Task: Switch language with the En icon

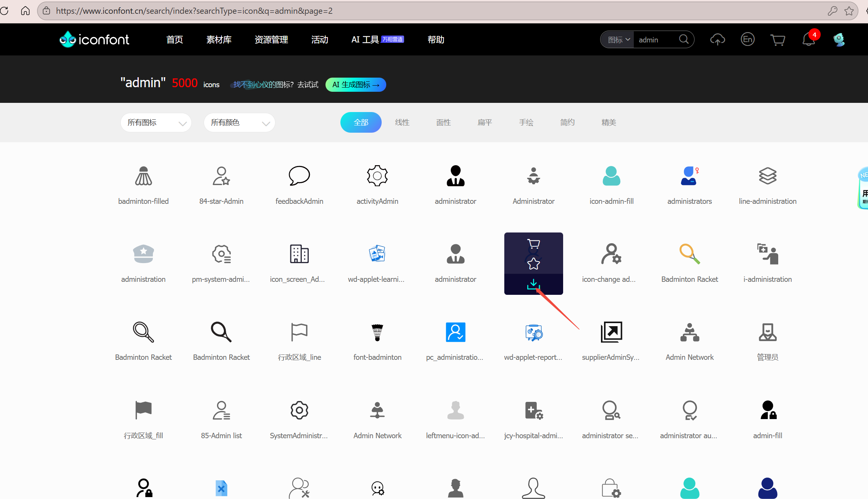Action: [x=747, y=39]
